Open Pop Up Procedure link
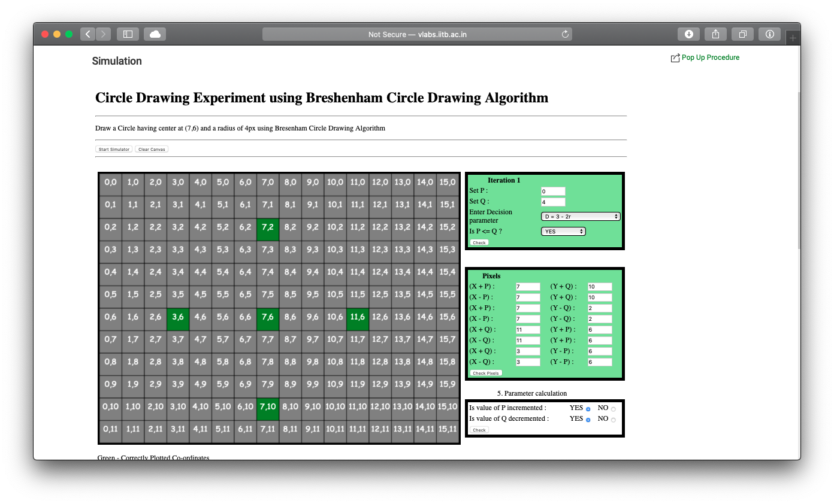 click(x=711, y=57)
